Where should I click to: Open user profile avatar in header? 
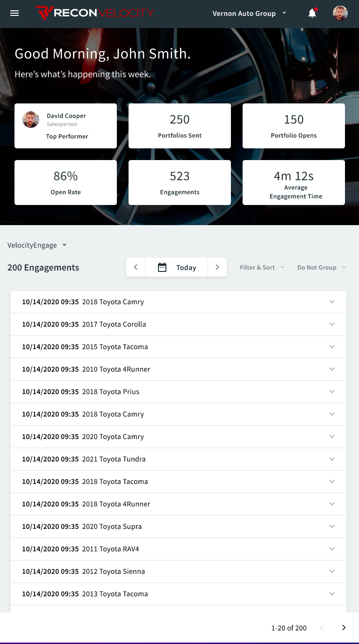[x=340, y=13]
